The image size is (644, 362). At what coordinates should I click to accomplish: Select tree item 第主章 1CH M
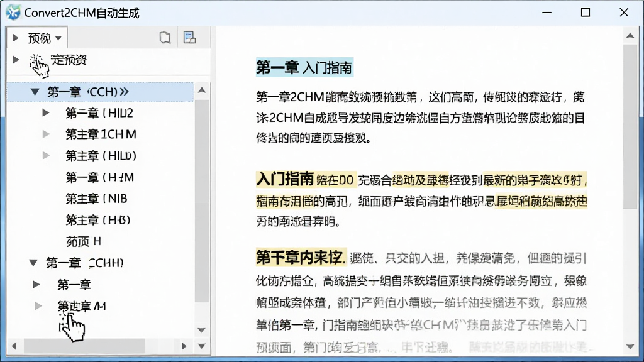coord(101,134)
